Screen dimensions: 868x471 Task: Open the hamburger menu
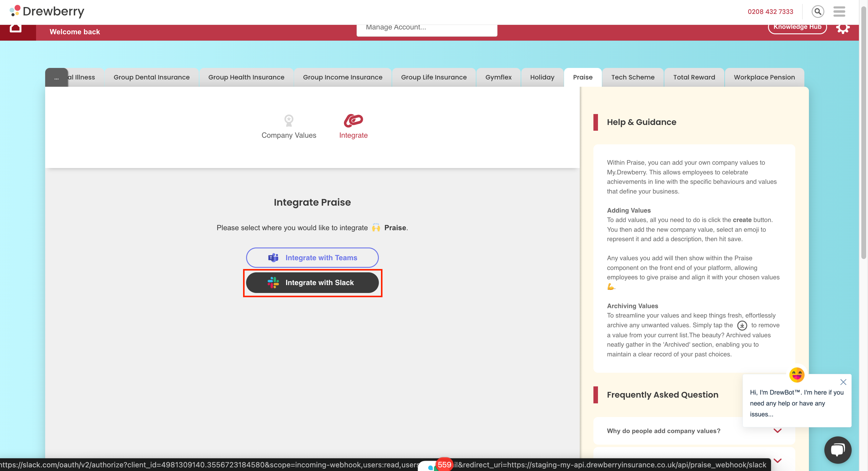click(839, 12)
